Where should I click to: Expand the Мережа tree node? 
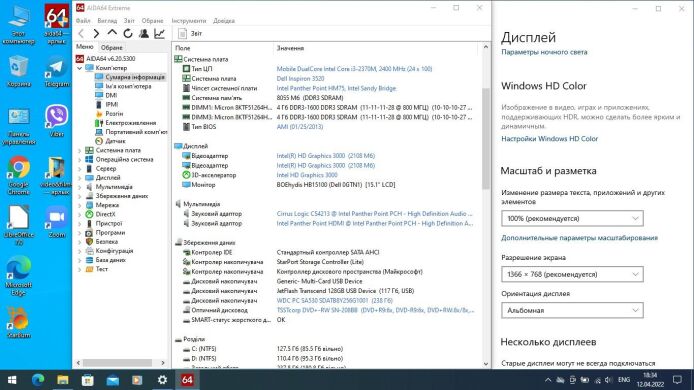coord(80,205)
